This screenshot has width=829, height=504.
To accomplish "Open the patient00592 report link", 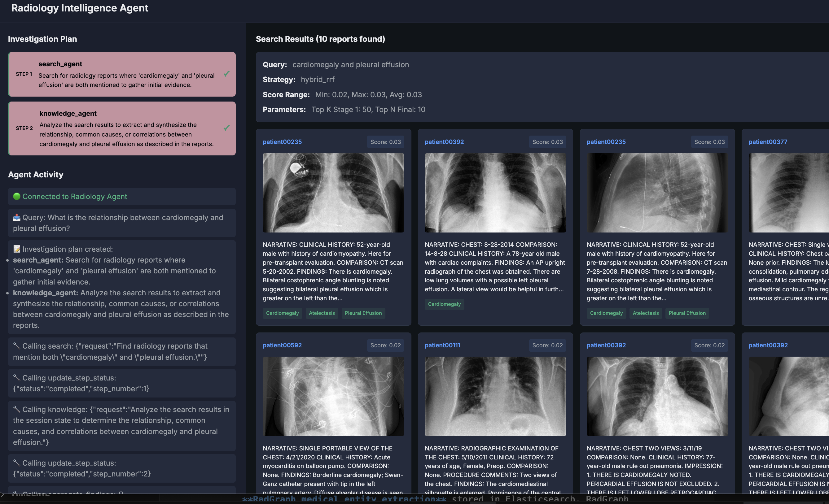I will (282, 345).
